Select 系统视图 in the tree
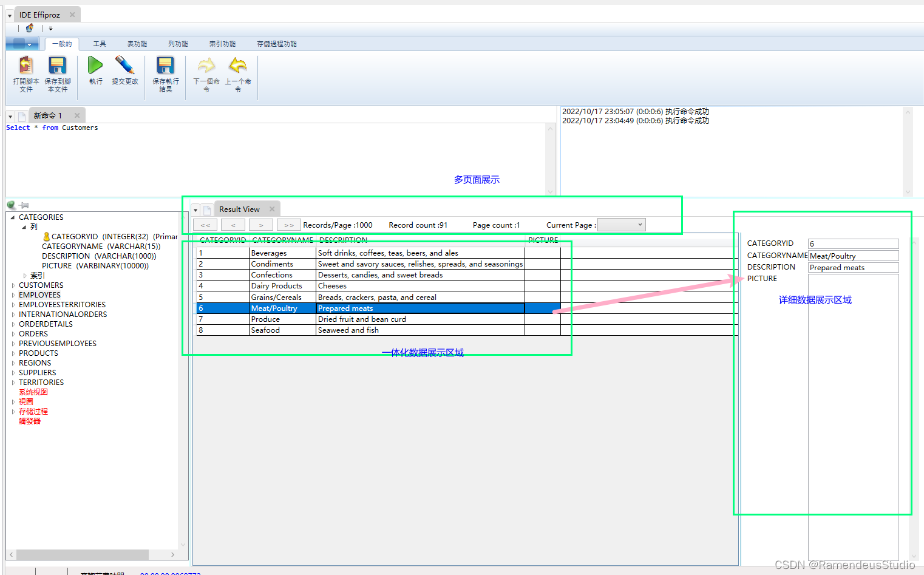 click(x=33, y=392)
